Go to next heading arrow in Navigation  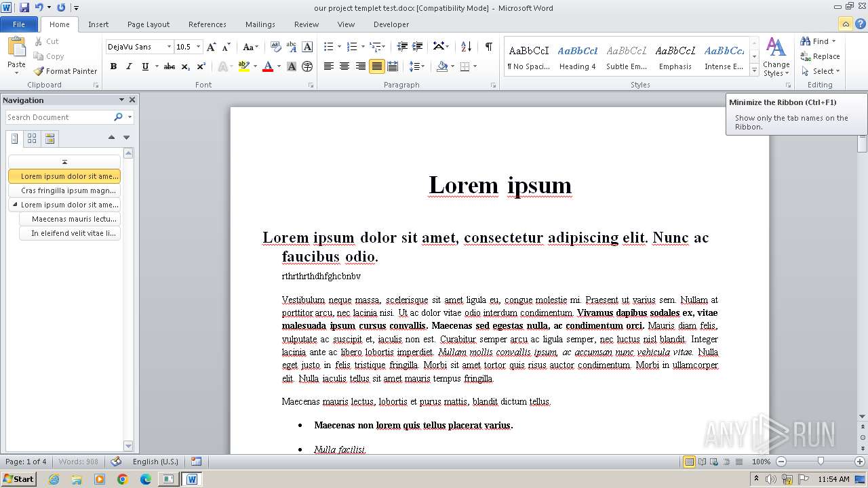(x=126, y=138)
